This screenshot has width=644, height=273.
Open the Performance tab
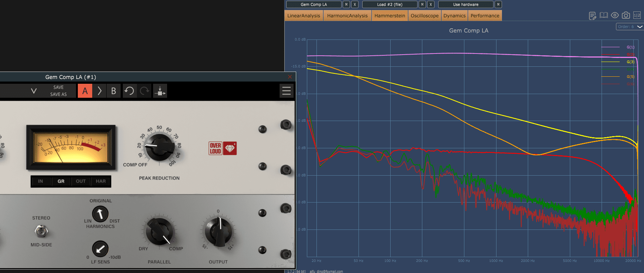[x=485, y=15]
